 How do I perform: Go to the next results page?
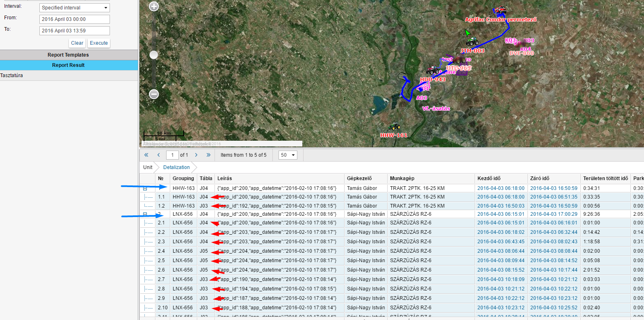click(x=196, y=155)
